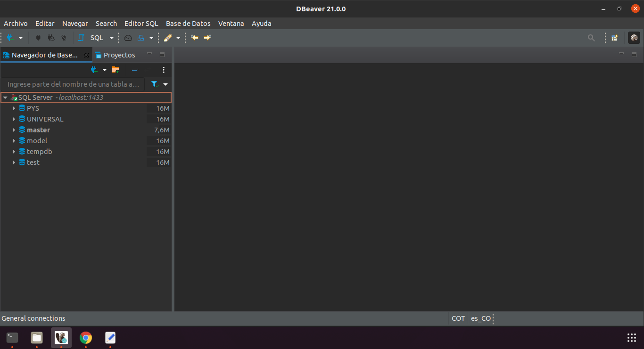Collapse the SQL Server connection node
Screen dimensions: 644x349
pyautogui.click(x=5, y=97)
